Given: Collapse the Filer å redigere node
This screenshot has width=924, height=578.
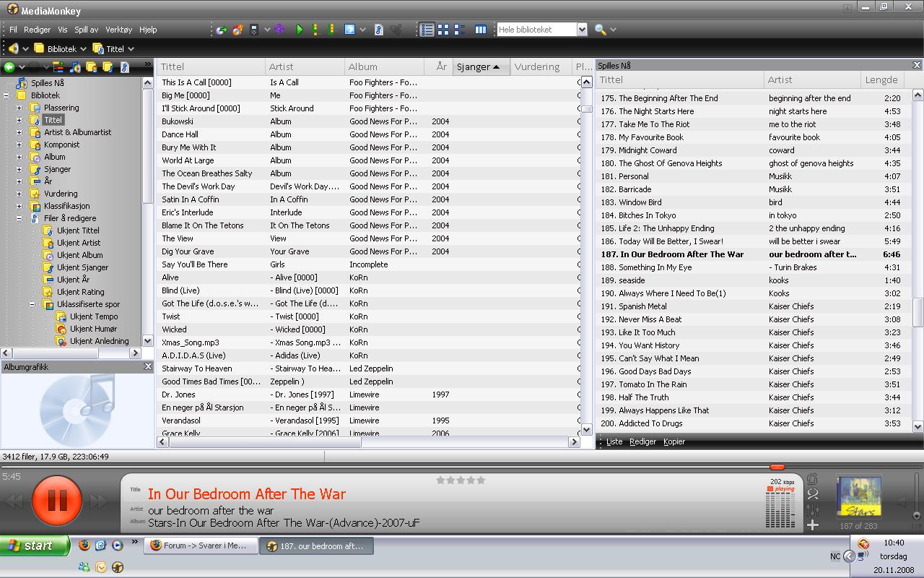Looking at the screenshot, I should (19, 218).
